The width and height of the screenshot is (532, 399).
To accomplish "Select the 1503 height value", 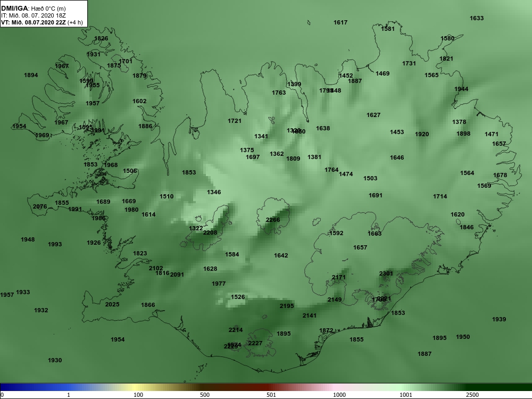I will click(370, 178).
